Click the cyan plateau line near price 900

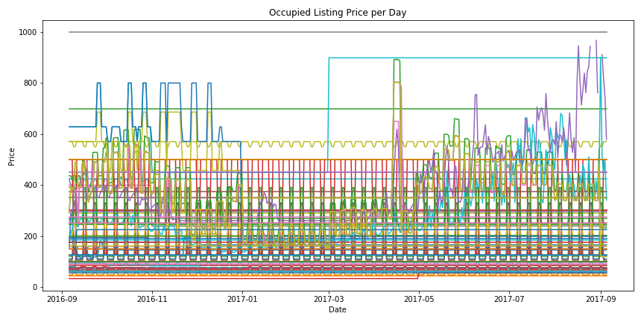coord(484,58)
